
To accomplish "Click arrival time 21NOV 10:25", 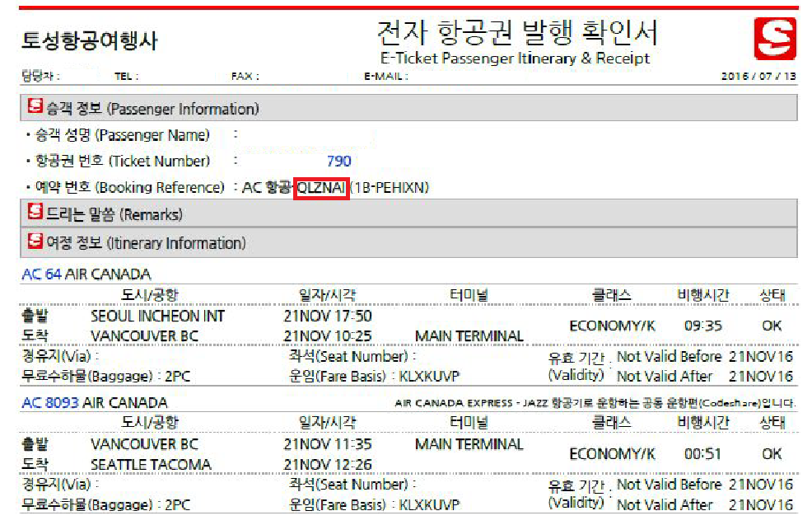I will point(328,336).
